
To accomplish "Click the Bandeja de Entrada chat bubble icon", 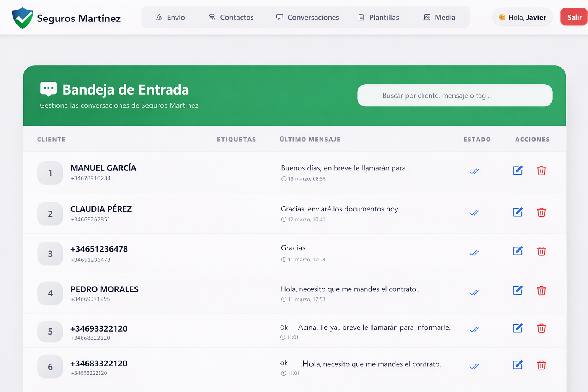I will point(48,89).
